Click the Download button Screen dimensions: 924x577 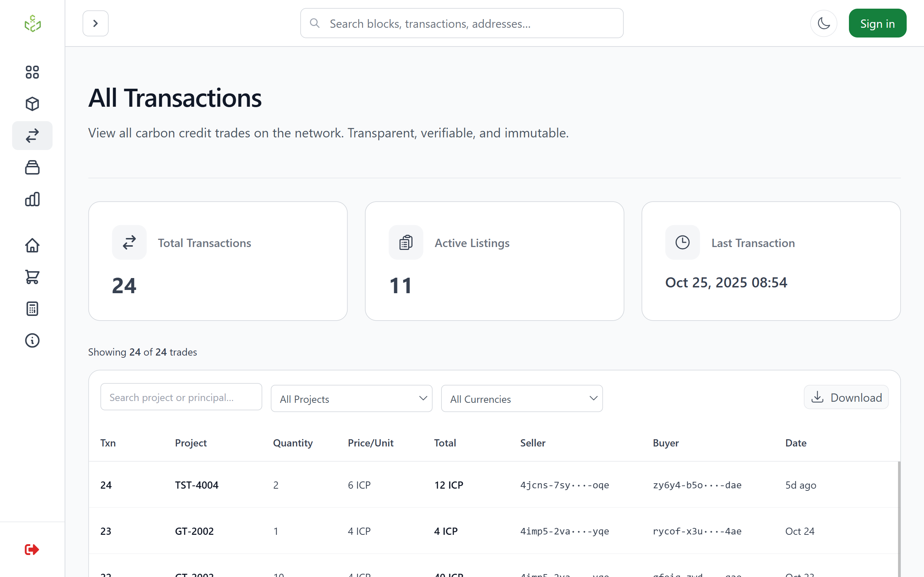tap(846, 397)
